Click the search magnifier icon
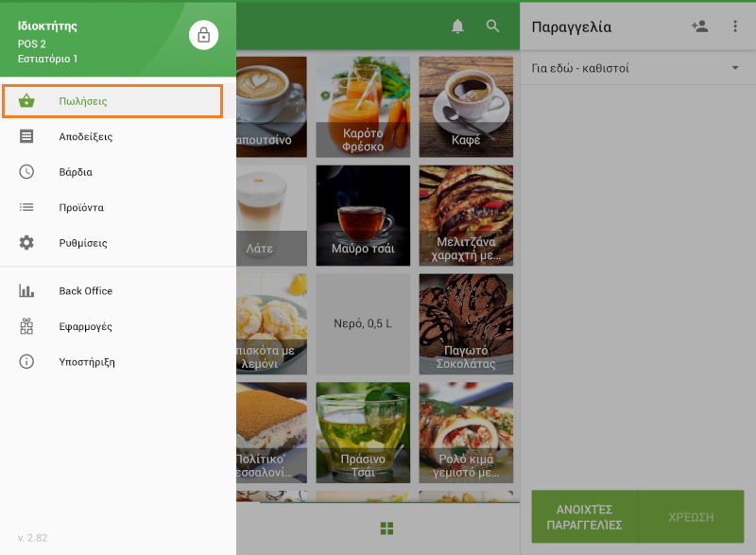Viewport: 756px width, 555px height. (493, 26)
